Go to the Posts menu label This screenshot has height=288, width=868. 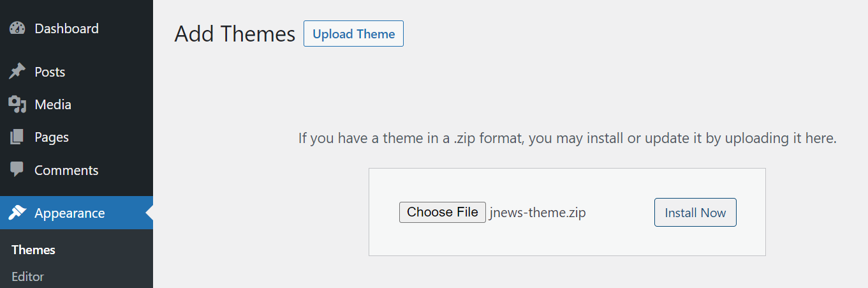click(x=50, y=72)
